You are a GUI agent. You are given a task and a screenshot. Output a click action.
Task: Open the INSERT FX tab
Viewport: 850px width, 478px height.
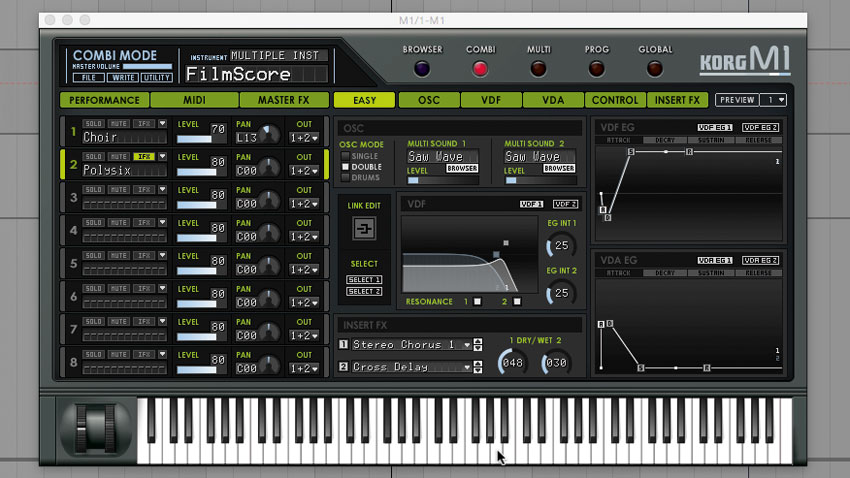(x=677, y=100)
